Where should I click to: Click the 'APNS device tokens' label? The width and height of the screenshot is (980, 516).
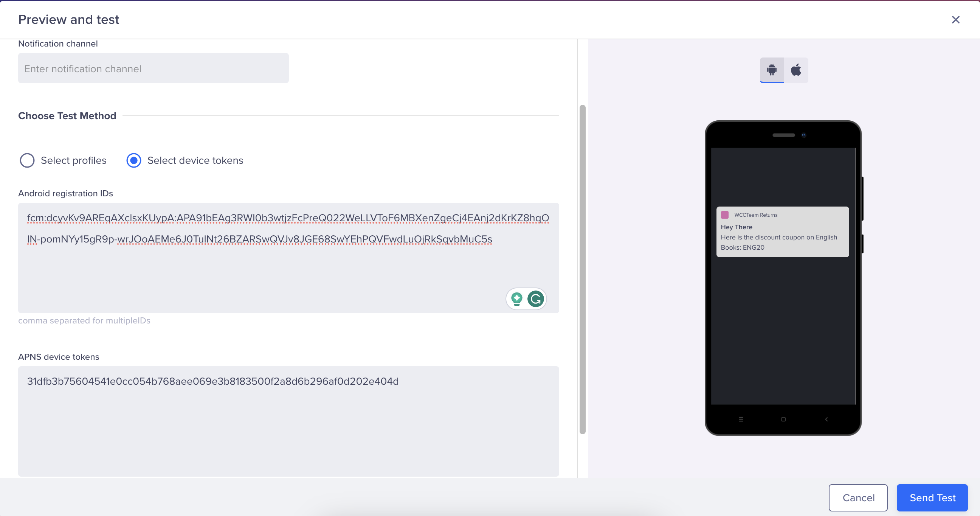pos(59,357)
